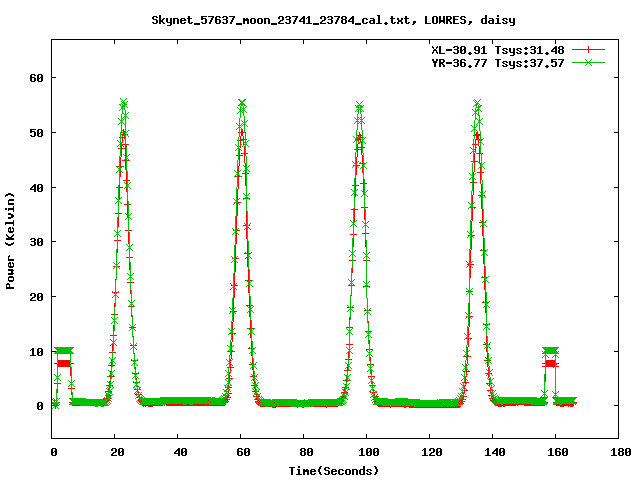Screen dimensions: 640x480
Task: Click the x-axis tick label 120
Action: click(x=432, y=452)
